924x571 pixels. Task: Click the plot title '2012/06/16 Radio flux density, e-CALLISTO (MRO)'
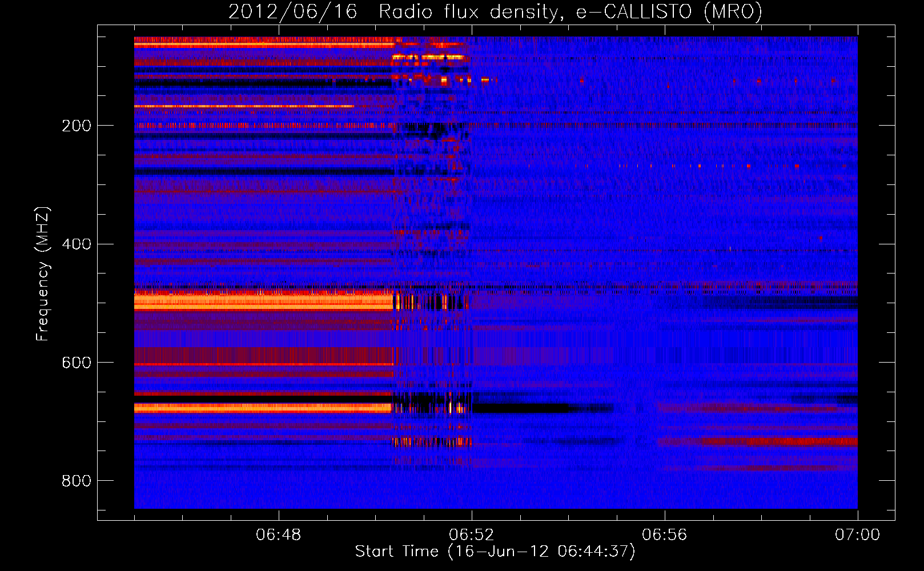(x=495, y=11)
